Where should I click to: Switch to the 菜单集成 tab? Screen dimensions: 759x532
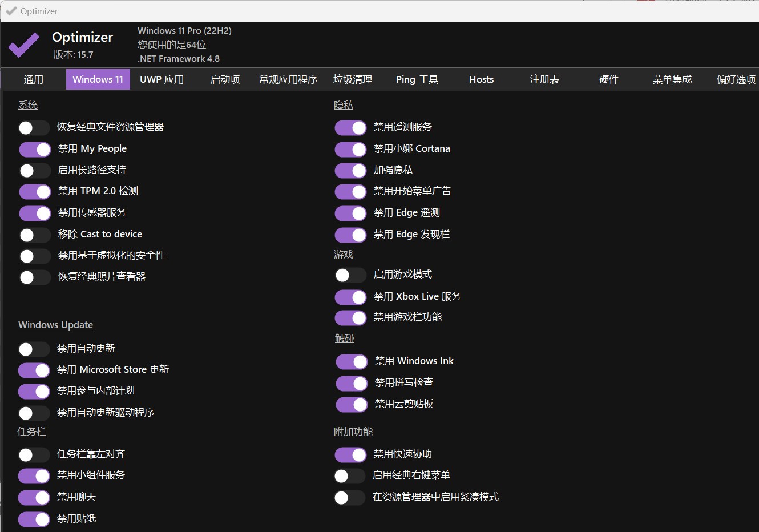pos(672,79)
